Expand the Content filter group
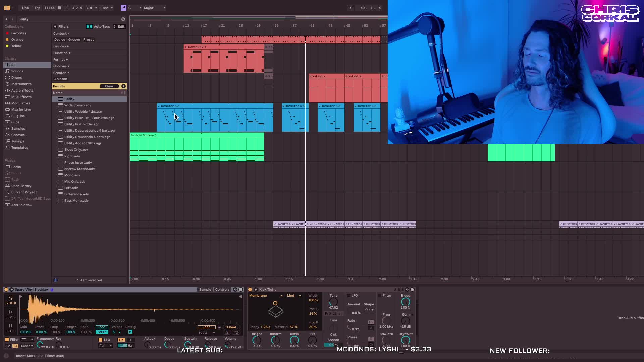 pyautogui.click(x=61, y=33)
